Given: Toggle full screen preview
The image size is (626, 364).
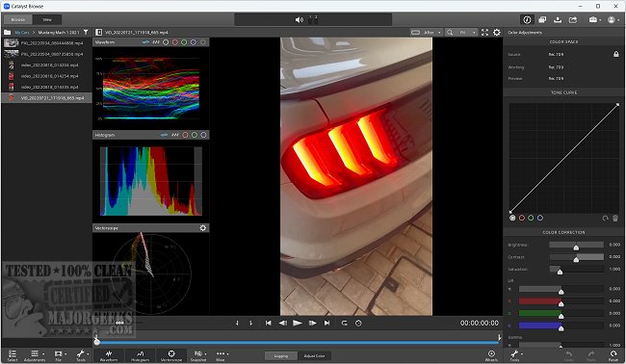Looking at the screenshot, I should pyautogui.click(x=484, y=33).
